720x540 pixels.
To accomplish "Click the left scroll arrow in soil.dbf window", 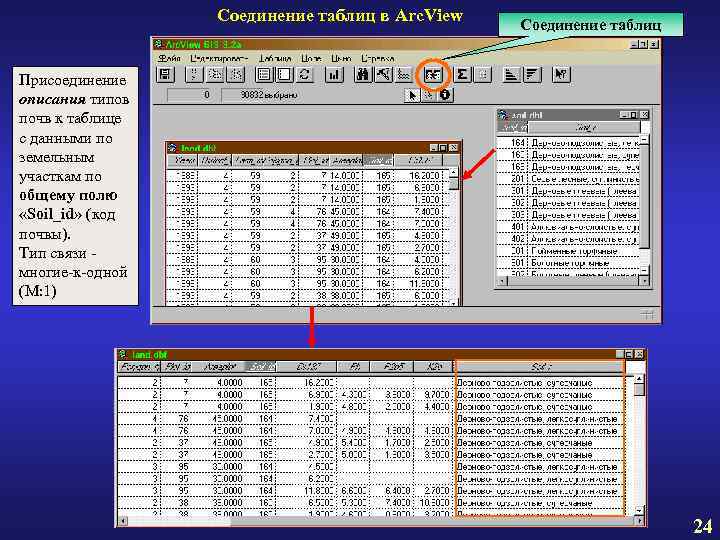I will [x=501, y=280].
